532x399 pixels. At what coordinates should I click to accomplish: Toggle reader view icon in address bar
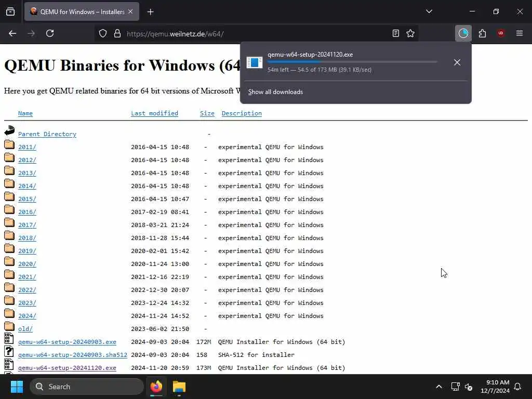[x=395, y=33]
